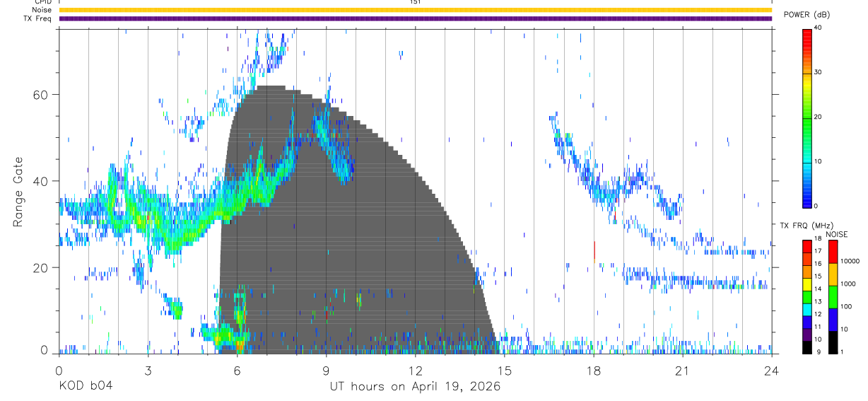This screenshot has height=401, width=868.
Task: Click the NOISE legend title
Action: tap(836, 233)
